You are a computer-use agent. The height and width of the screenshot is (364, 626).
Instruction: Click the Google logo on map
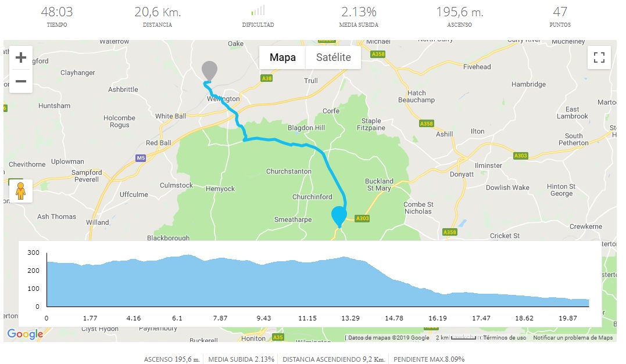coord(25,334)
